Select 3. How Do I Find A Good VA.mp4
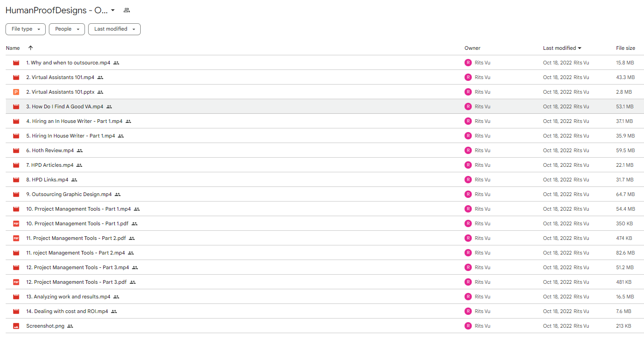644x356 pixels. click(x=65, y=106)
